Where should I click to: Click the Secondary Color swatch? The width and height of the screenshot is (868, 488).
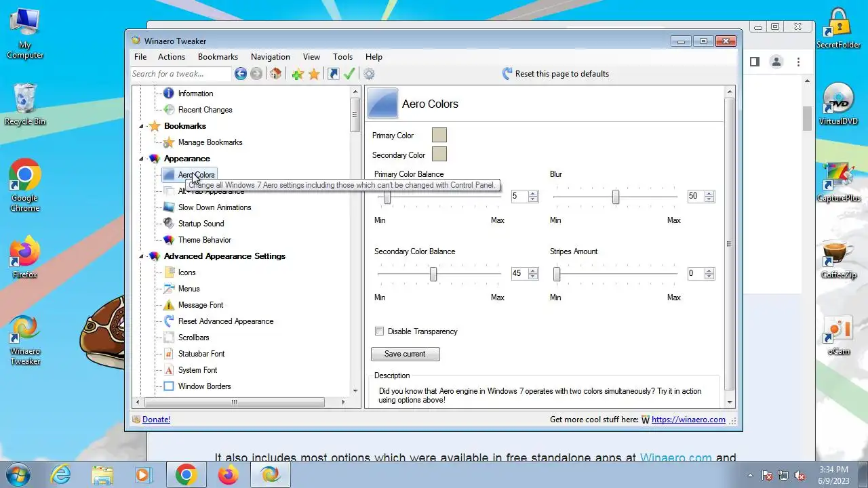[439, 154]
